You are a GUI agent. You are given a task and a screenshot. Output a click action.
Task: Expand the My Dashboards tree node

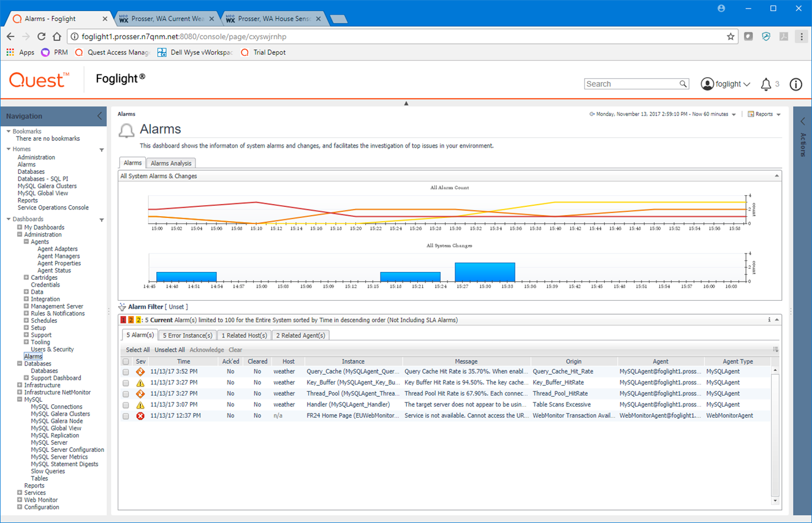coord(20,227)
